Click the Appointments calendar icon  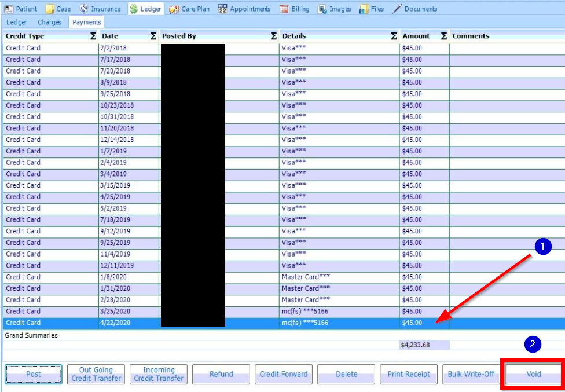223,9
